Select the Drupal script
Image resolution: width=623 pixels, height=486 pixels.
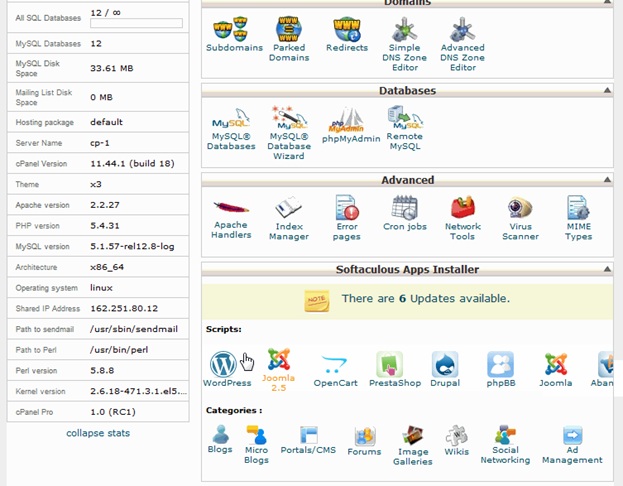[x=445, y=369]
